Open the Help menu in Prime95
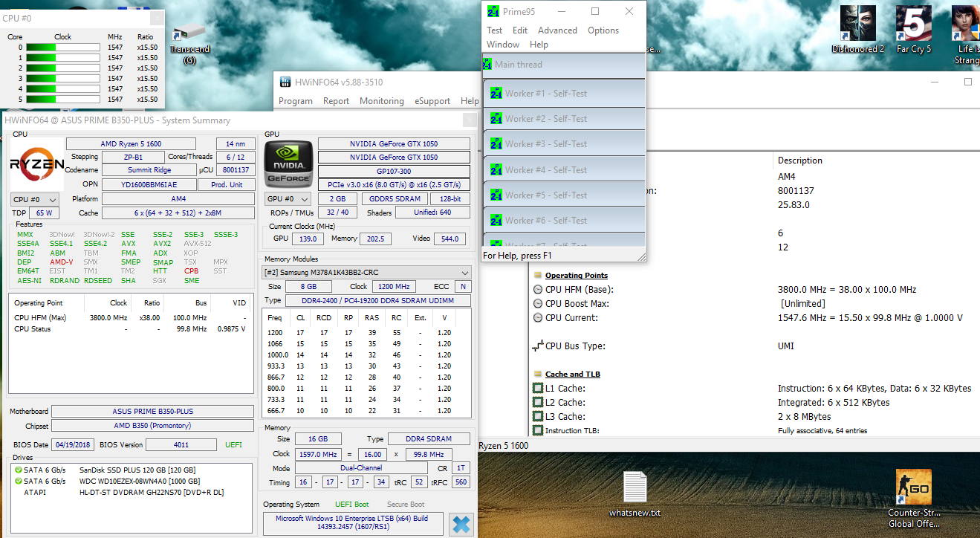The image size is (980, 538). [x=539, y=45]
